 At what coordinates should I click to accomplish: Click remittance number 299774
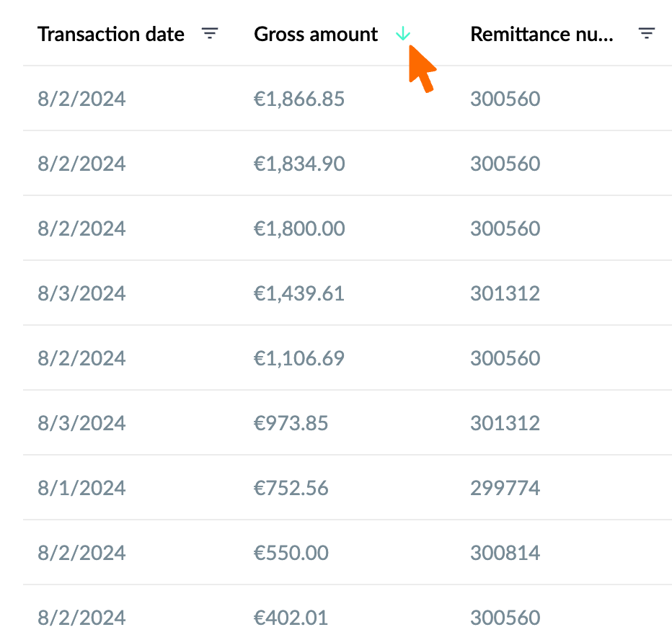tap(505, 488)
